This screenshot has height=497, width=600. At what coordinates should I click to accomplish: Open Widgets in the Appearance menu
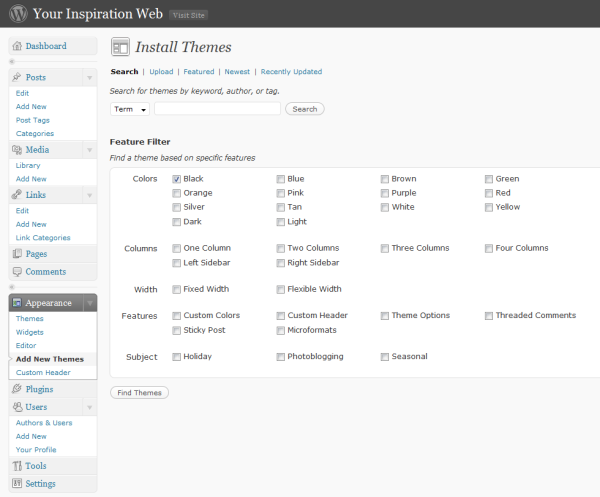pos(29,332)
